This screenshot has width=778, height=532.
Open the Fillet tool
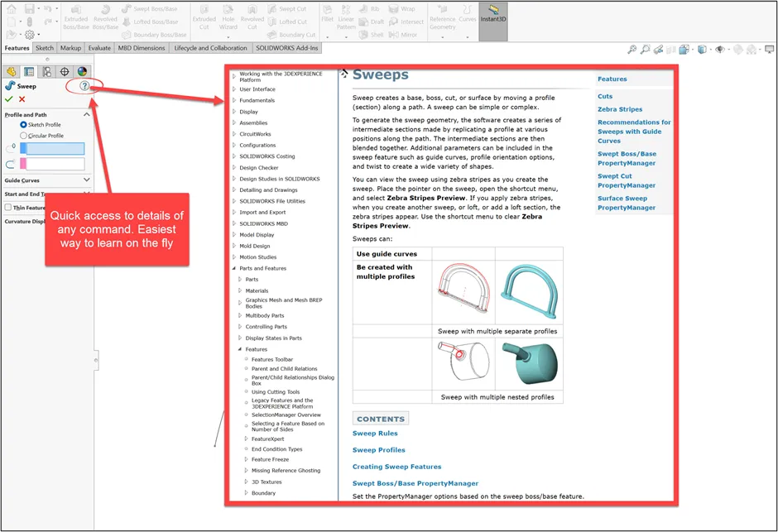coord(328,17)
